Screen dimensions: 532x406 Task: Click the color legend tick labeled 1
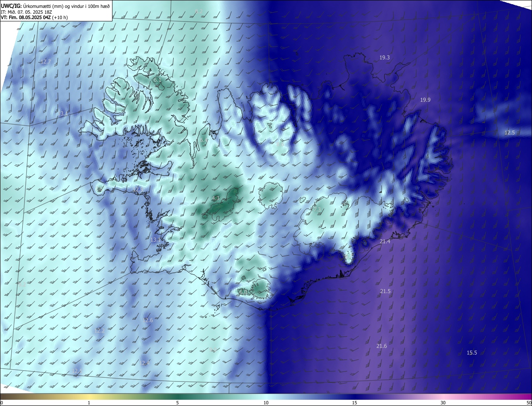[89, 403]
